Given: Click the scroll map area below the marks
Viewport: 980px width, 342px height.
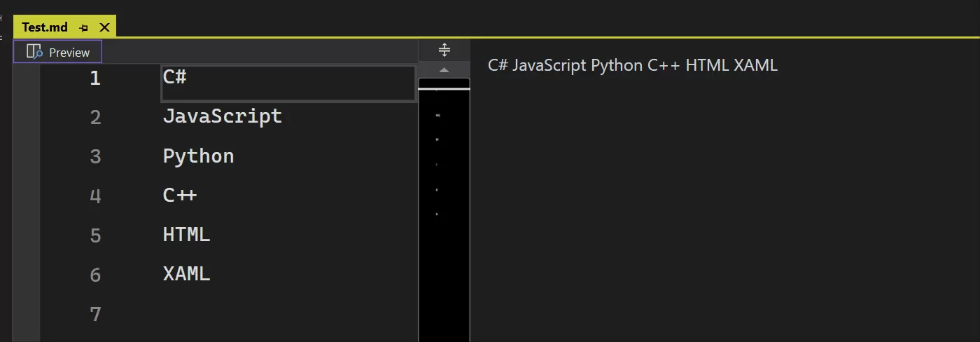Looking at the screenshot, I should 444,280.
